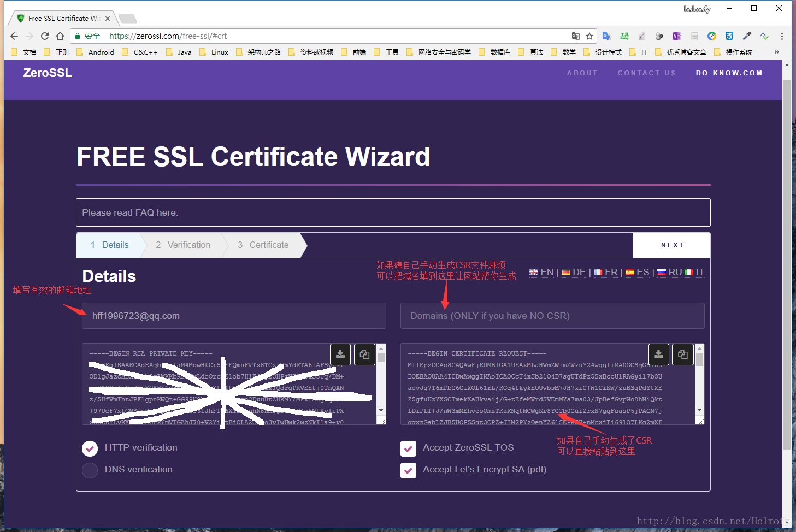
Task: Click the OneNote extension icon
Action: (677, 36)
